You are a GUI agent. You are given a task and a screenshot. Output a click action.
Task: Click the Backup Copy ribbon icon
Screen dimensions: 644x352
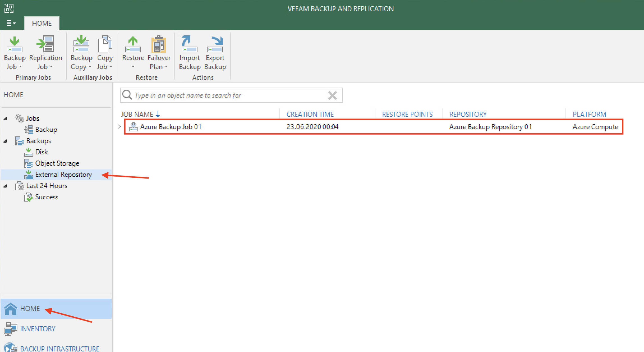tap(81, 44)
